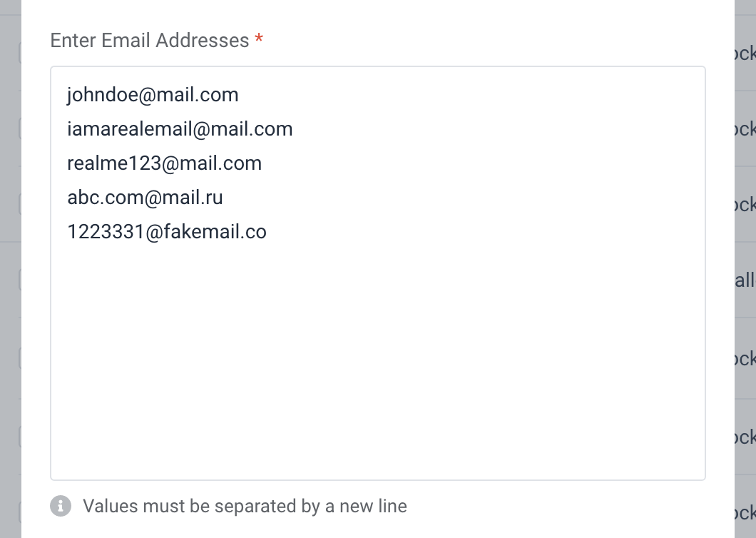Click the Enter Email Addresses label
The height and width of the screenshot is (538, 756).
tap(150, 41)
